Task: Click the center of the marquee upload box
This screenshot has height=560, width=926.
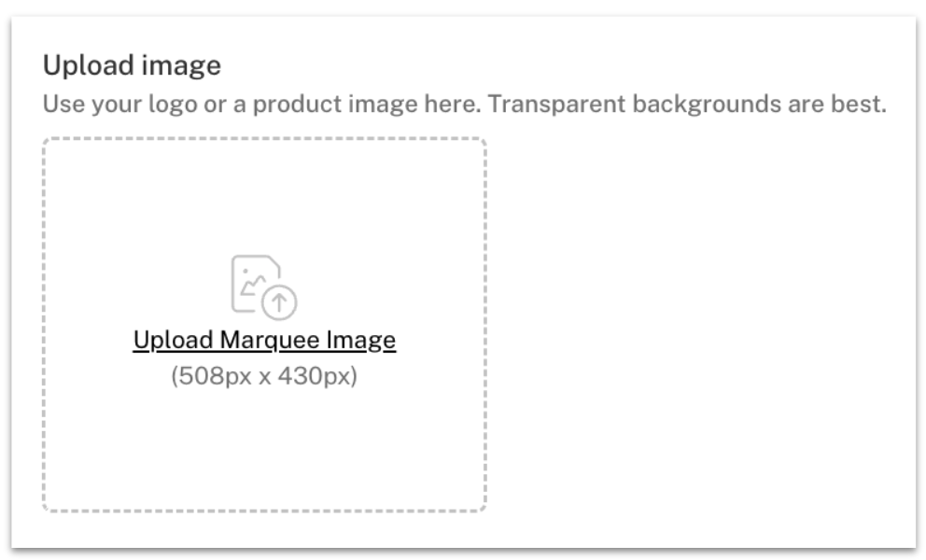Action: pos(264,325)
